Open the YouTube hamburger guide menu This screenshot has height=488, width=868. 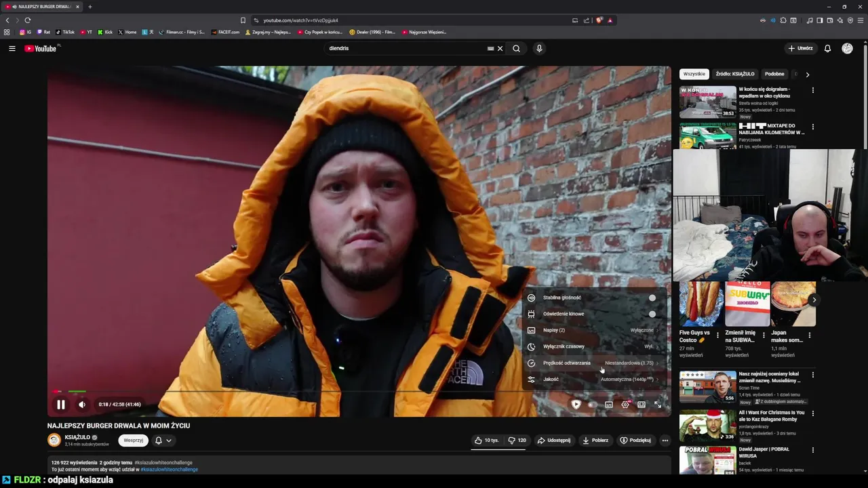click(x=12, y=48)
